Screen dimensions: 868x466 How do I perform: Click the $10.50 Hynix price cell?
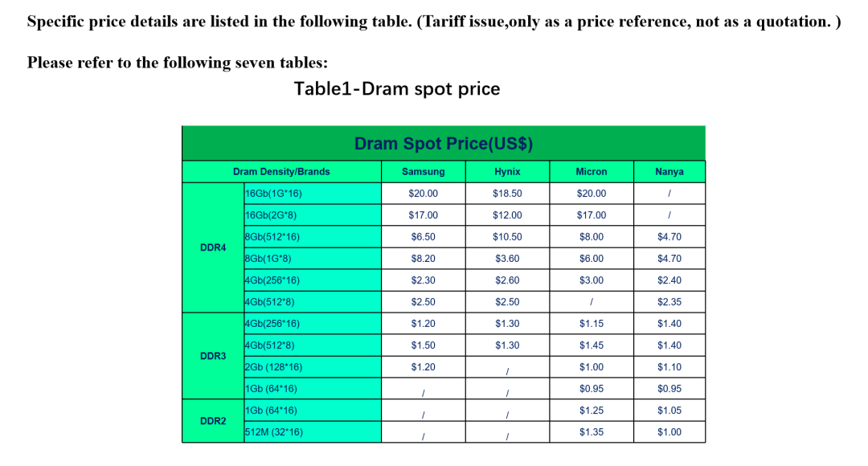508,237
